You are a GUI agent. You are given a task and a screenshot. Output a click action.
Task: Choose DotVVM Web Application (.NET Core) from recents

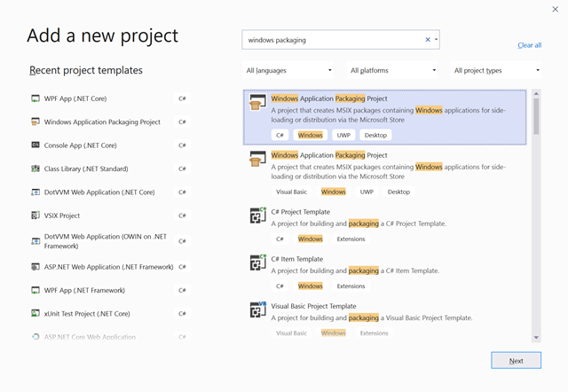[x=99, y=192]
